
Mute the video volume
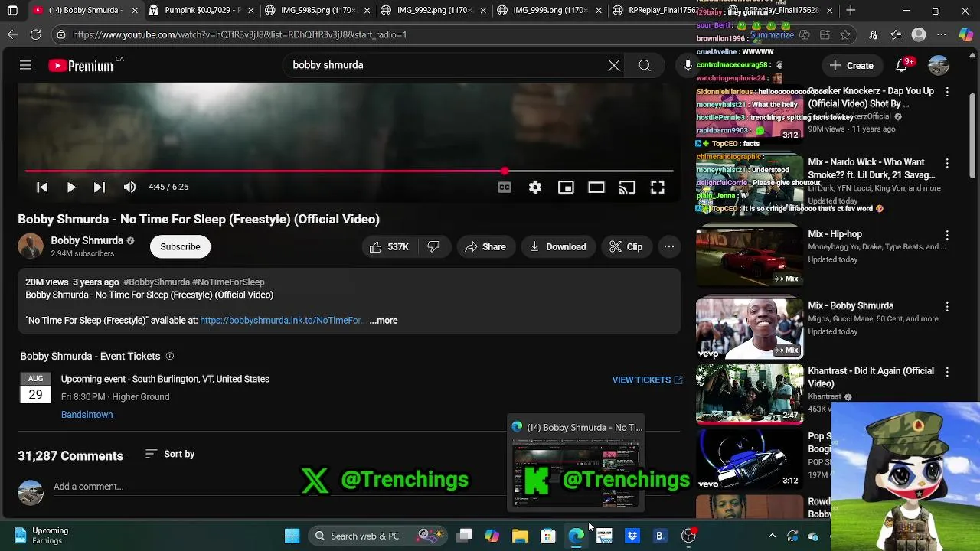[x=129, y=187]
